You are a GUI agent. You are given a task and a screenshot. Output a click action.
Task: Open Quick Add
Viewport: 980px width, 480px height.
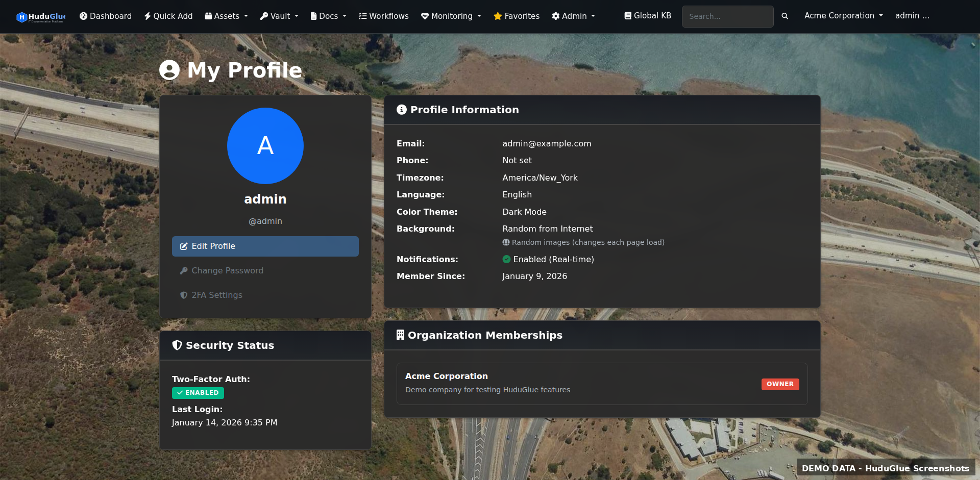168,16
